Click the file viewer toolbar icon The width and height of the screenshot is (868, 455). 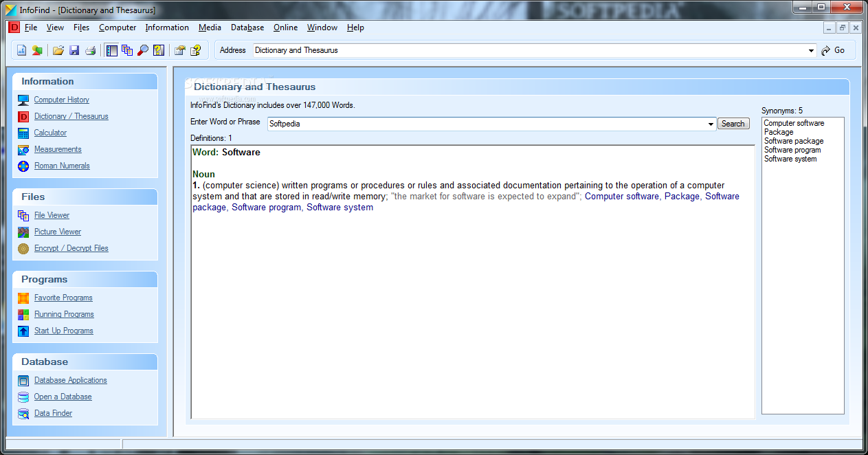(127, 50)
